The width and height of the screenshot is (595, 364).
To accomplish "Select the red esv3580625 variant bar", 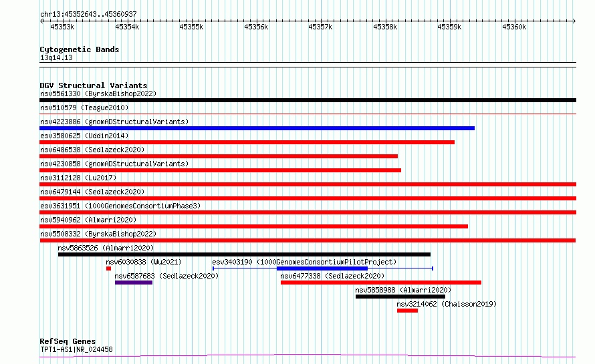I will pyautogui.click(x=247, y=142).
